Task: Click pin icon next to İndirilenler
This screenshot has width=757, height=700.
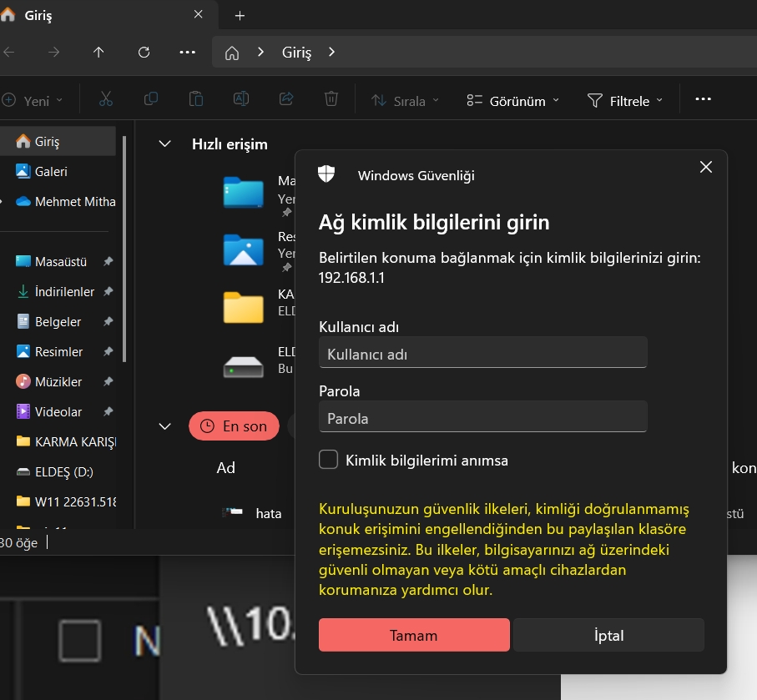Action: (x=109, y=291)
